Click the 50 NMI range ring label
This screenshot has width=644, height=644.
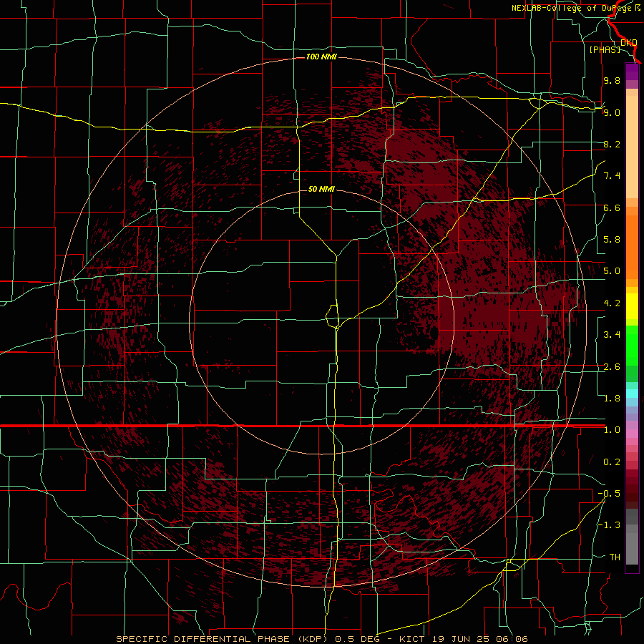click(x=321, y=189)
